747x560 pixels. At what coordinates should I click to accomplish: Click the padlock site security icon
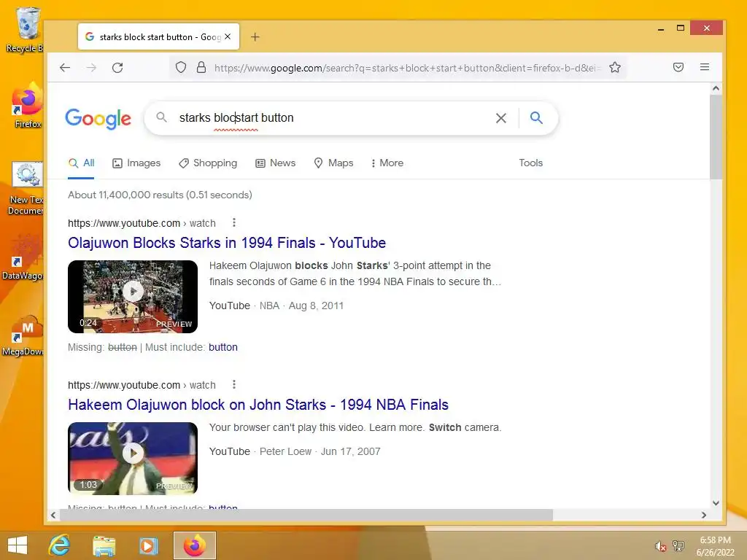[201, 68]
